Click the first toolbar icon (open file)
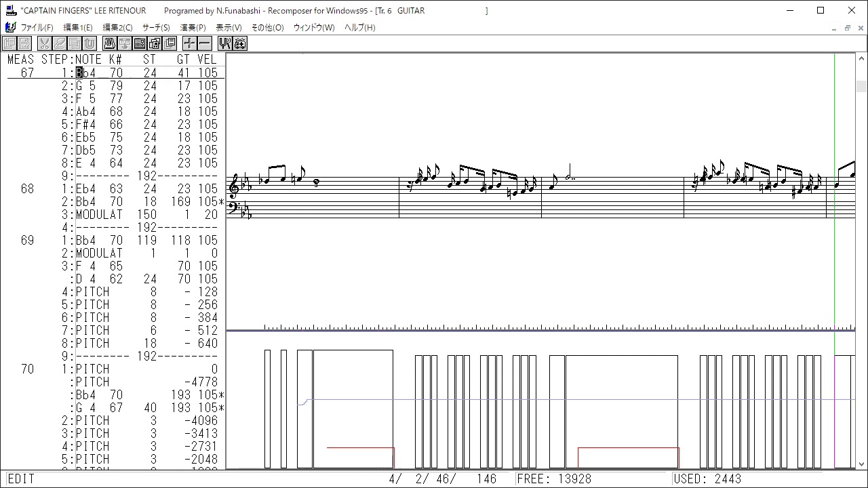The height and width of the screenshot is (488, 868). 8,43
